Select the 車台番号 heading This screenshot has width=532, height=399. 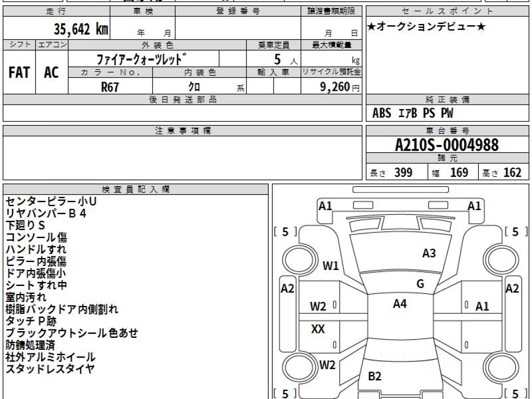click(x=448, y=131)
